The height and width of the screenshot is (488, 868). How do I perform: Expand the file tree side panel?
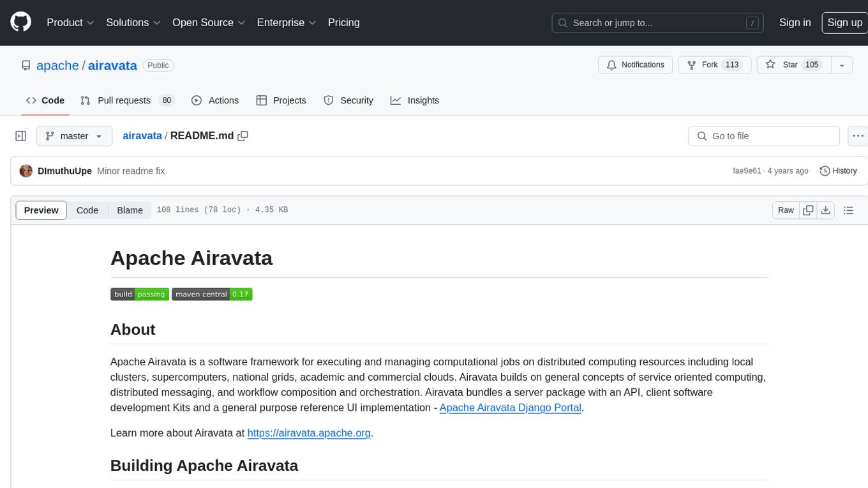tap(21, 136)
